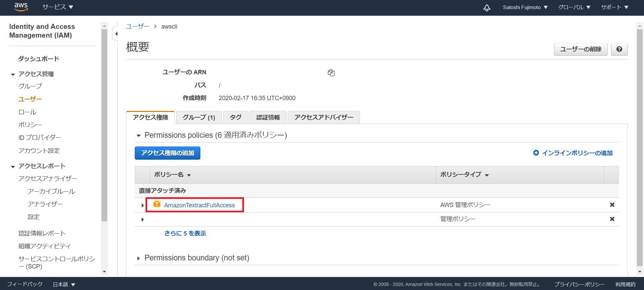Switch to the タグ tab

pyautogui.click(x=236, y=117)
